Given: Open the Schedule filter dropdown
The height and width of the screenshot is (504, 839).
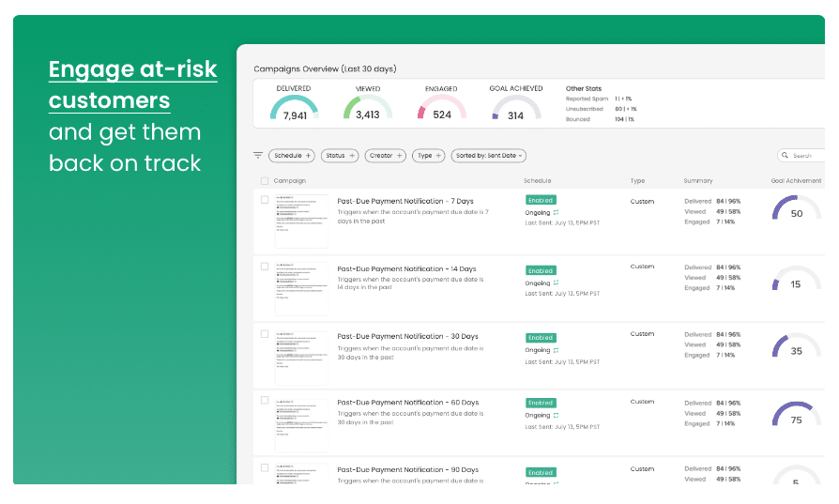Looking at the screenshot, I should pos(291,156).
